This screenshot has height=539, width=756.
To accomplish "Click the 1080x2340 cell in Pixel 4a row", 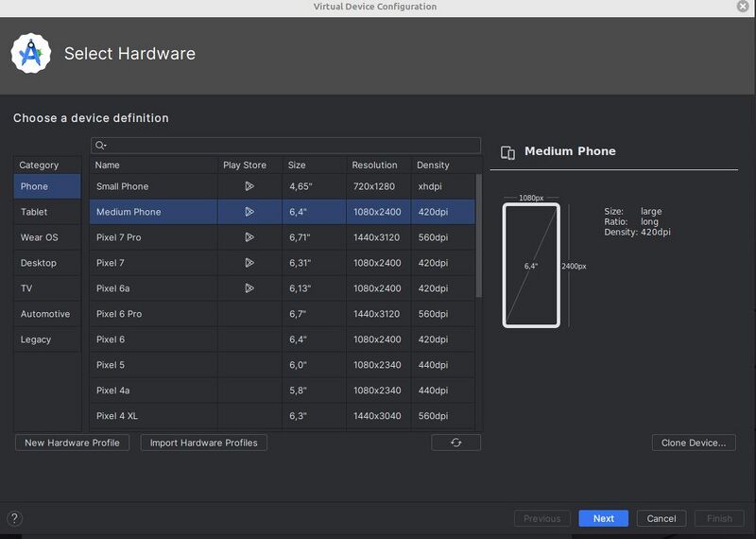I will click(x=377, y=391).
